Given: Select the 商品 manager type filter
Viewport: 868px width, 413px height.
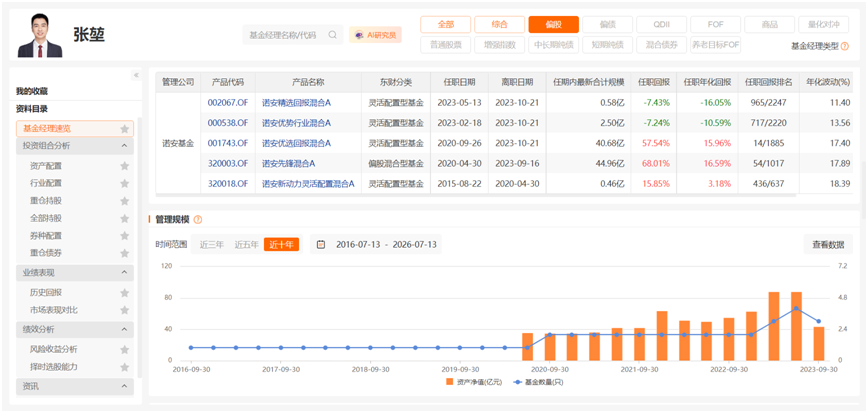Looking at the screenshot, I should tap(769, 24).
